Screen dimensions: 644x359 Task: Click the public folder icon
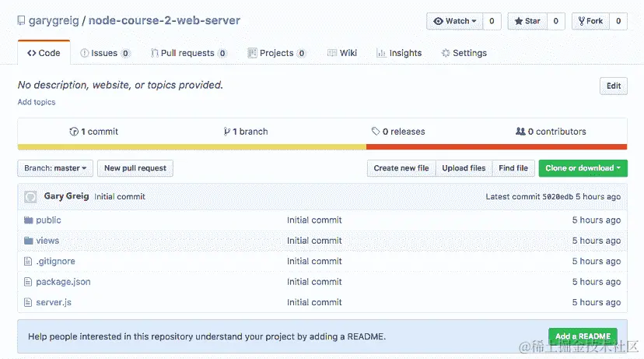click(x=29, y=220)
